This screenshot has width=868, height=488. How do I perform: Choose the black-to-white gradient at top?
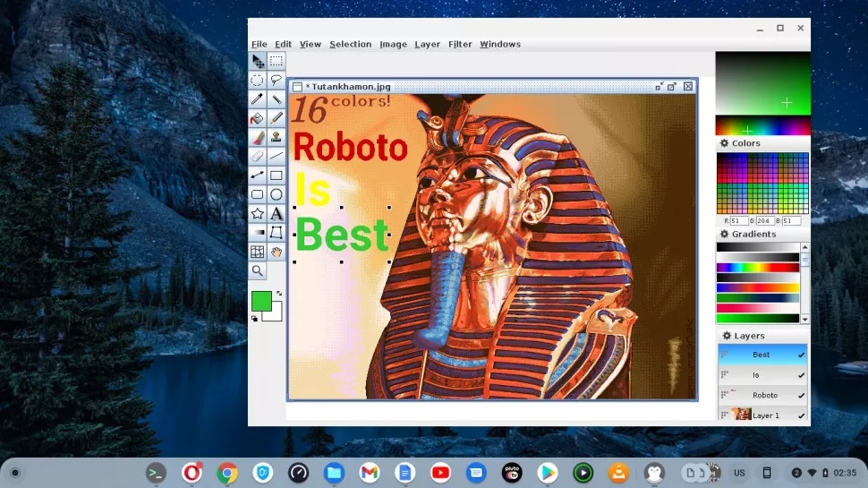click(757, 248)
